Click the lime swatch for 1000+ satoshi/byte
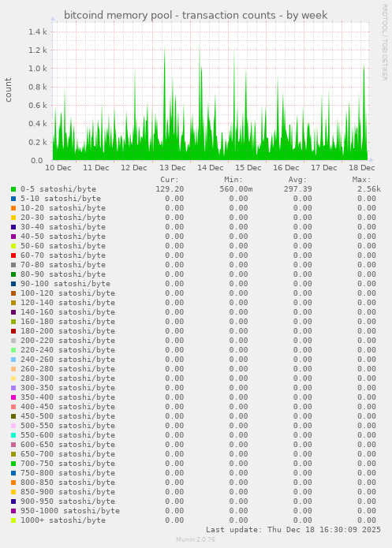392x548 pixels. (x=13, y=520)
